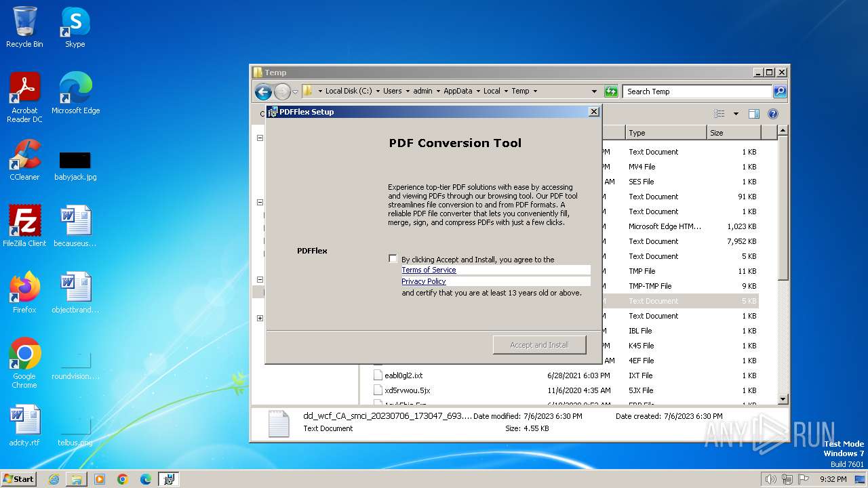Open FileZilla Client shortcut
The width and height of the screenshot is (868, 488).
pos(24,226)
